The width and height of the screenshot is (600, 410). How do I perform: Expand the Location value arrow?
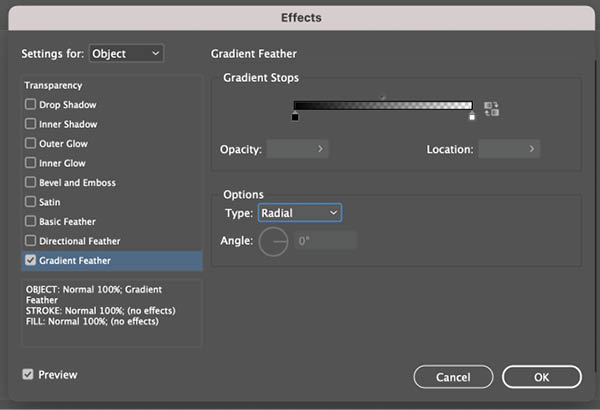[x=532, y=149]
